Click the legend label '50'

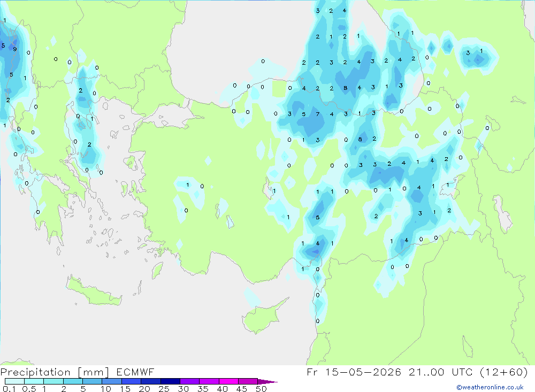point(261,389)
